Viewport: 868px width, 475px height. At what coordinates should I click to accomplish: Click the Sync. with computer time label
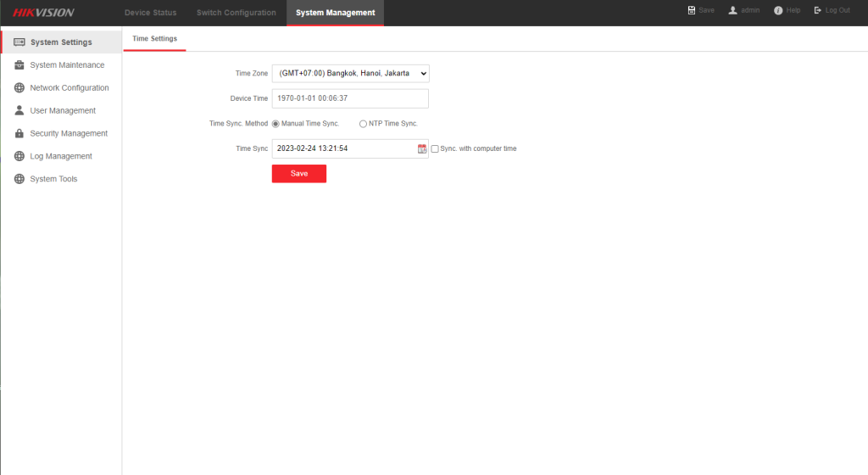point(478,148)
